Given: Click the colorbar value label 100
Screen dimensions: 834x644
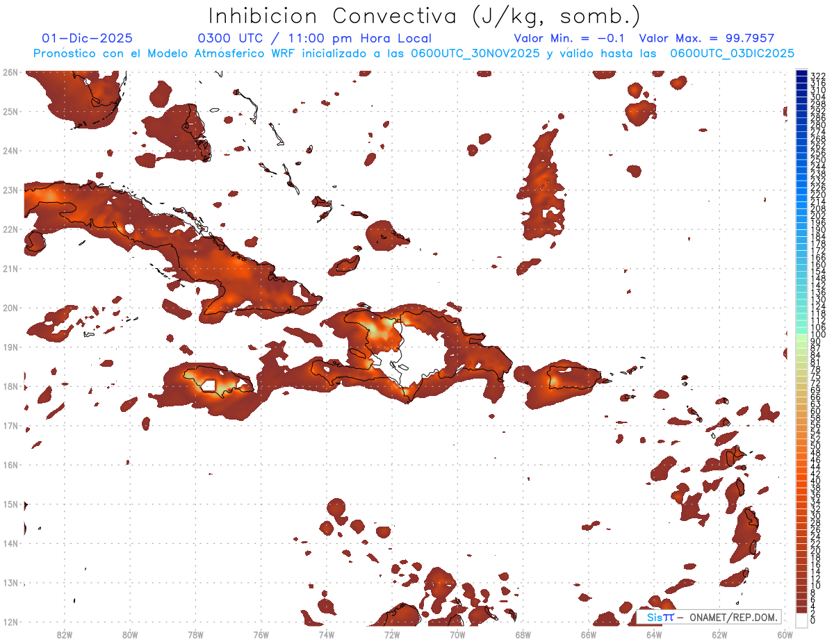Looking at the screenshot, I should tap(818, 335).
